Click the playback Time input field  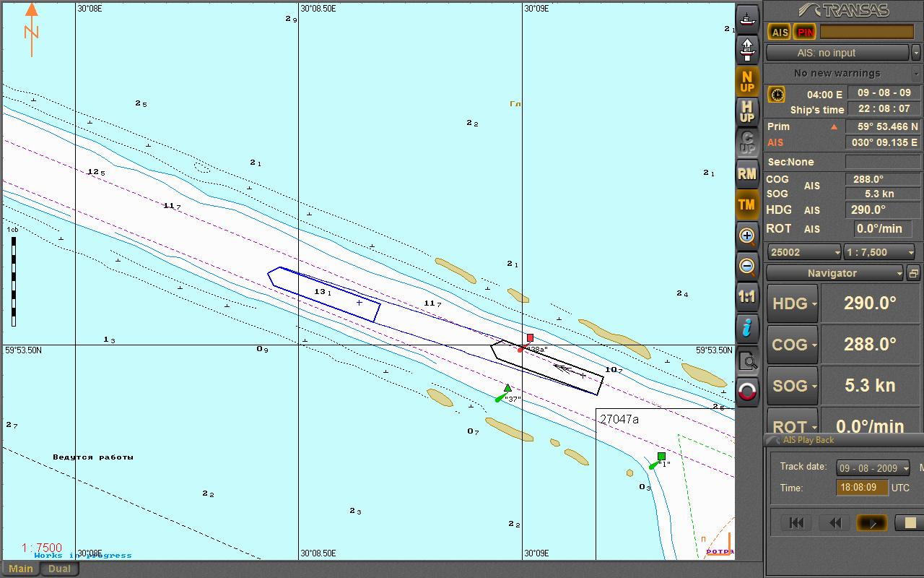[x=862, y=488]
